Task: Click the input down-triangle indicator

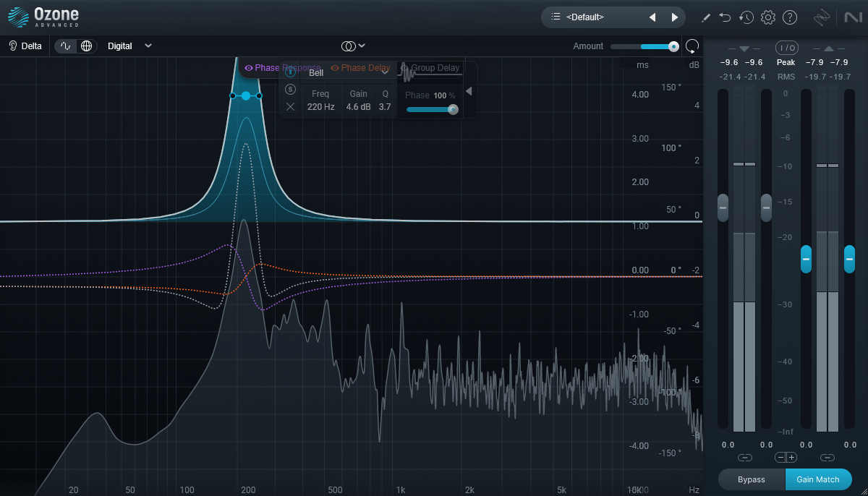Action: pos(744,48)
